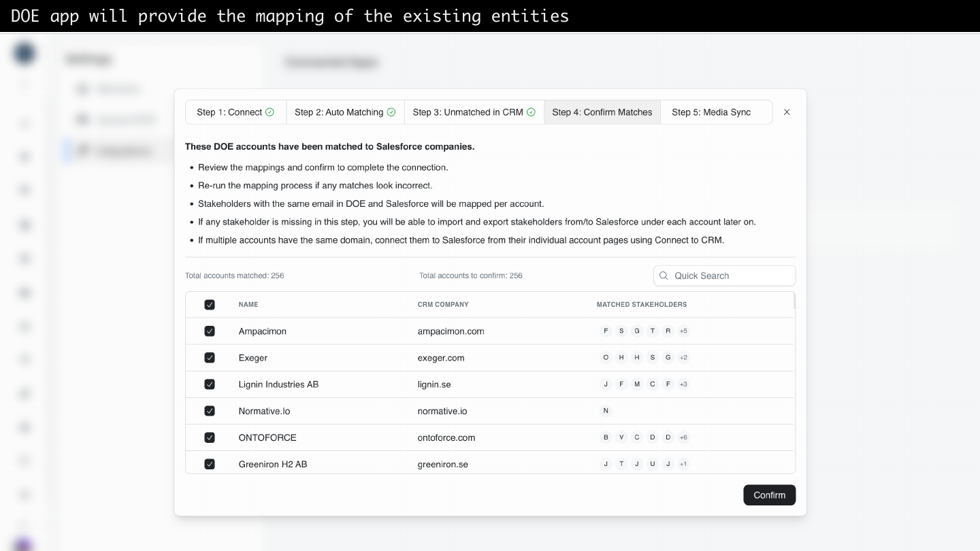Click the ontoforce.com CRM company cell
This screenshot has width=980, height=551.
tap(446, 437)
